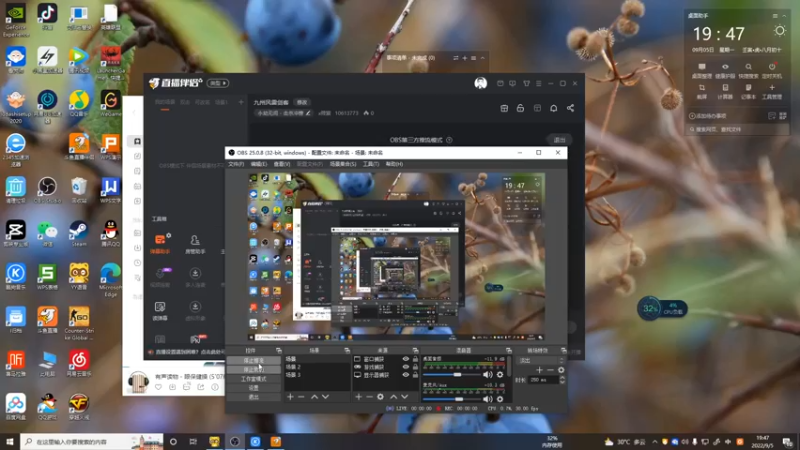Open Microsoft Edge desktop shortcut
This screenshot has width=800, height=450.
click(x=110, y=280)
